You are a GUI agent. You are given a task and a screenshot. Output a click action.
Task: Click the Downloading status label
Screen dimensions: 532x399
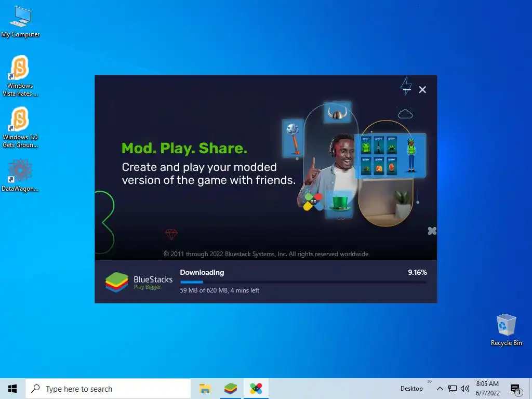click(x=202, y=272)
